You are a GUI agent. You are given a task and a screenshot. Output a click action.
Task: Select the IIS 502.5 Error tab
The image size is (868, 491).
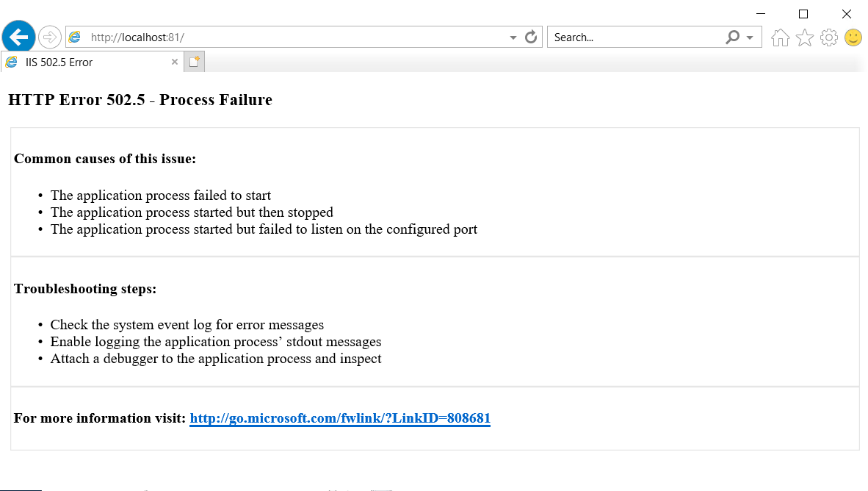pyautogui.click(x=59, y=62)
